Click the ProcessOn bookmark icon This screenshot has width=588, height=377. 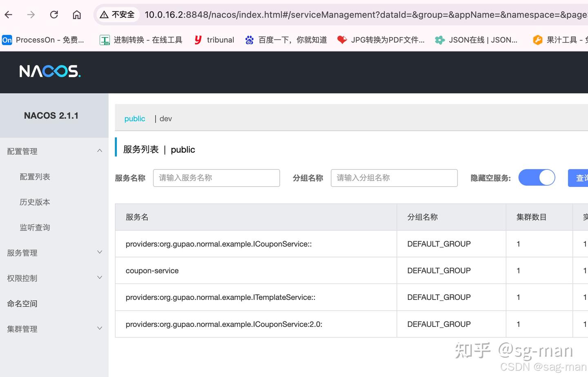(7, 40)
